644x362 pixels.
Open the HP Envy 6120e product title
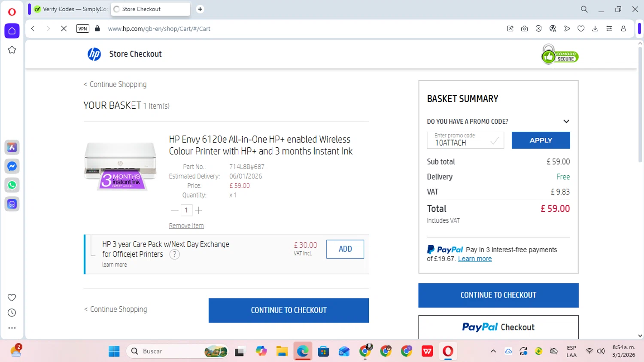(261, 145)
